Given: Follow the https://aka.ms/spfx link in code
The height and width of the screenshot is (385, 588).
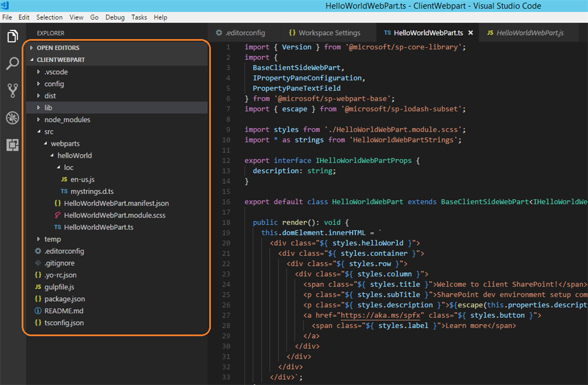Looking at the screenshot, I should click(381, 315).
